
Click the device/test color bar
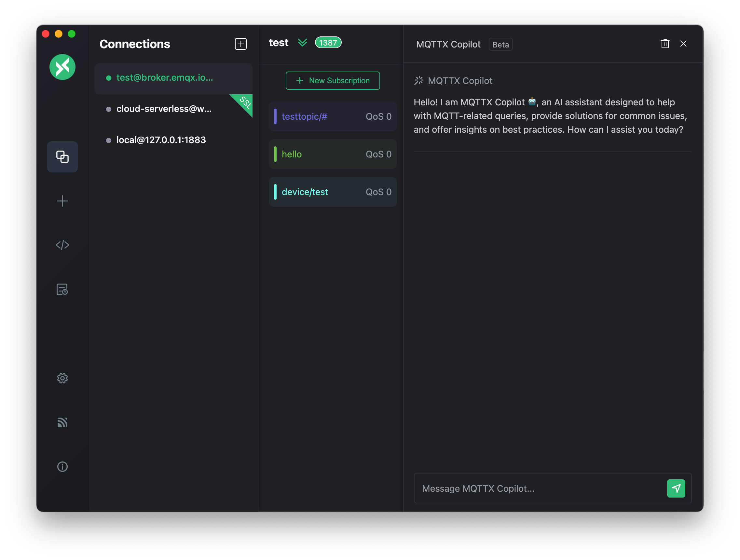[275, 192]
